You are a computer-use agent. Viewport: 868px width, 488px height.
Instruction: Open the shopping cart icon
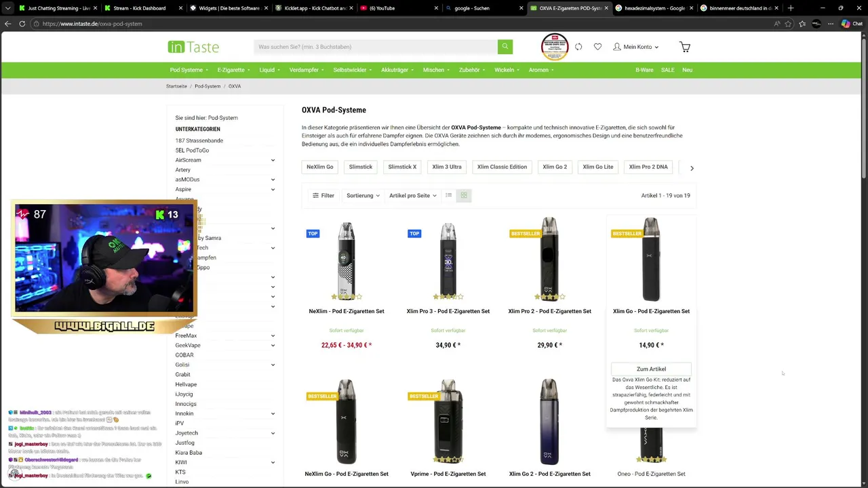point(685,47)
